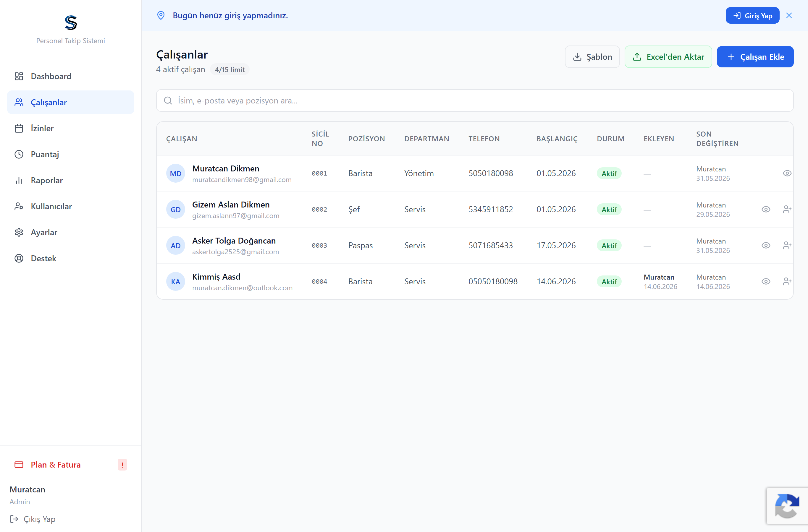Viewport: 808px width, 532px height.
Task: Click email askertolga2525@gmail.com
Action: [236, 252]
